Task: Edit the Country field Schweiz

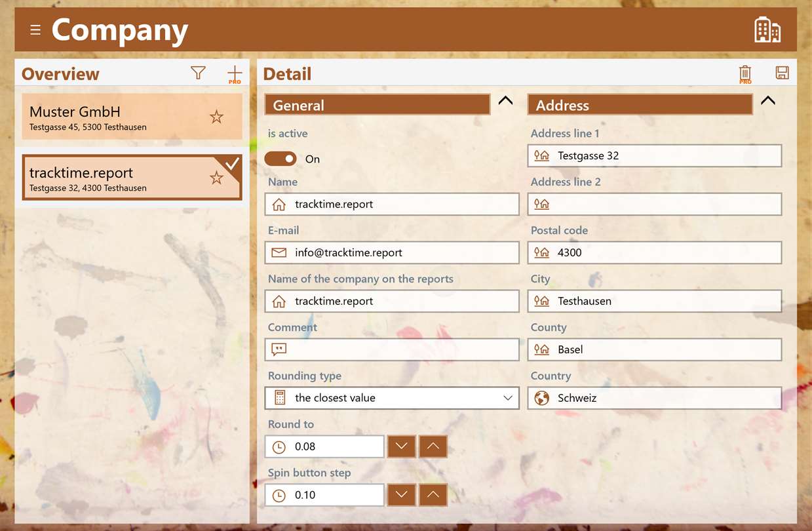Action: coord(655,398)
